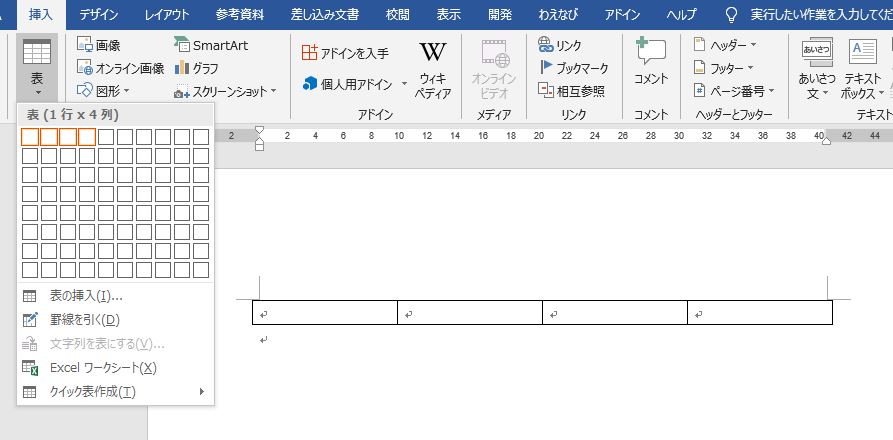
Task: Open the 参考資料 tab
Action: pyautogui.click(x=240, y=15)
